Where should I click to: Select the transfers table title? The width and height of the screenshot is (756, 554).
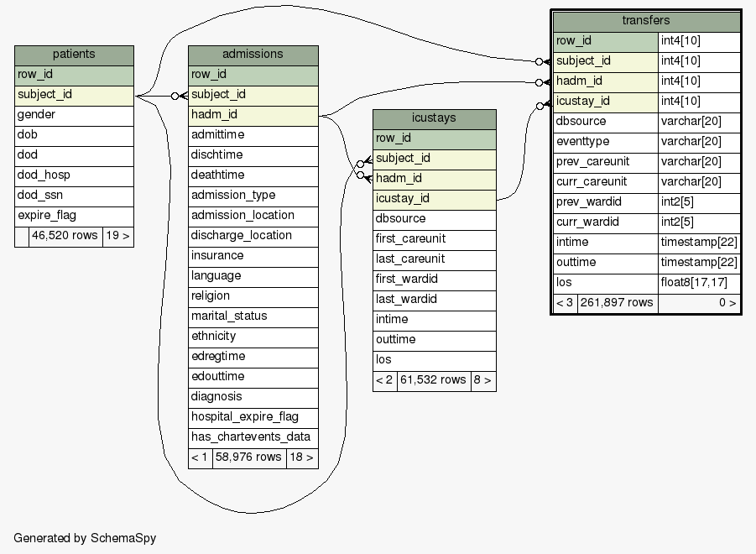click(645, 21)
